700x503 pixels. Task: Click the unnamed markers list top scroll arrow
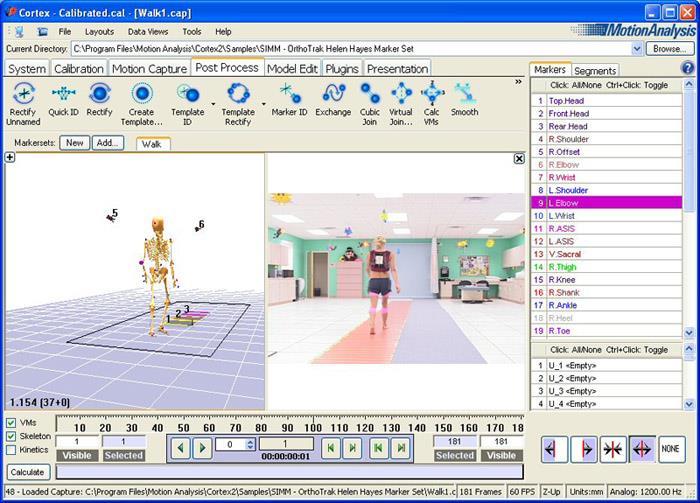[689, 349]
